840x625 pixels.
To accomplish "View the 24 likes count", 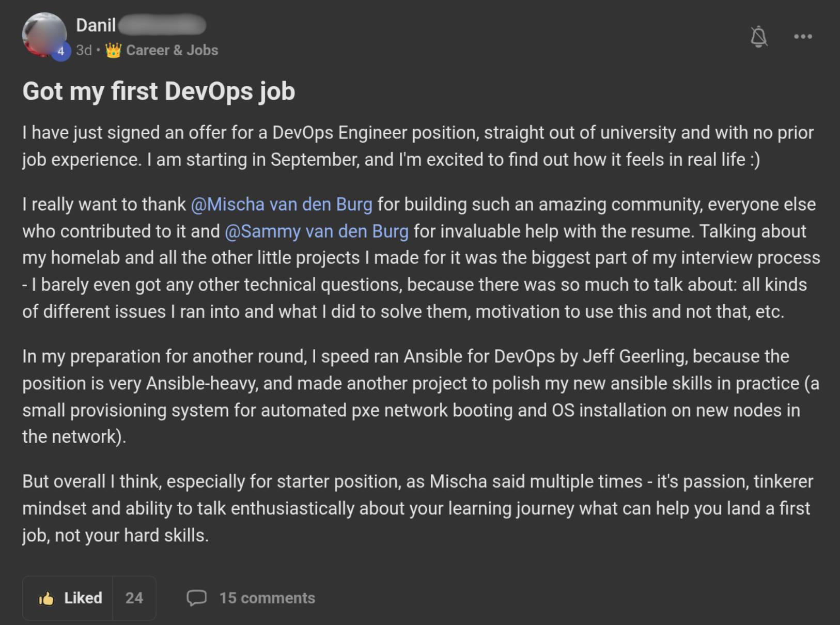I will [x=134, y=598].
